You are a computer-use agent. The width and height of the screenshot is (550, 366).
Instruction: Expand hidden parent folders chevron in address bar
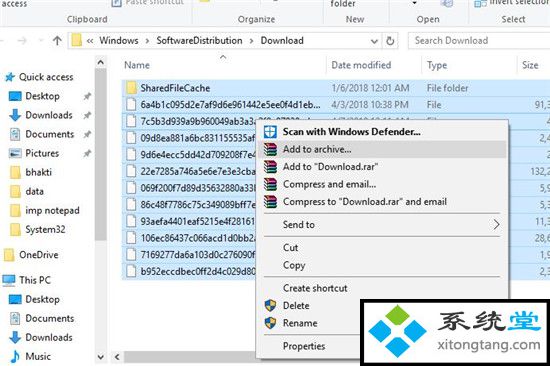click(90, 41)
